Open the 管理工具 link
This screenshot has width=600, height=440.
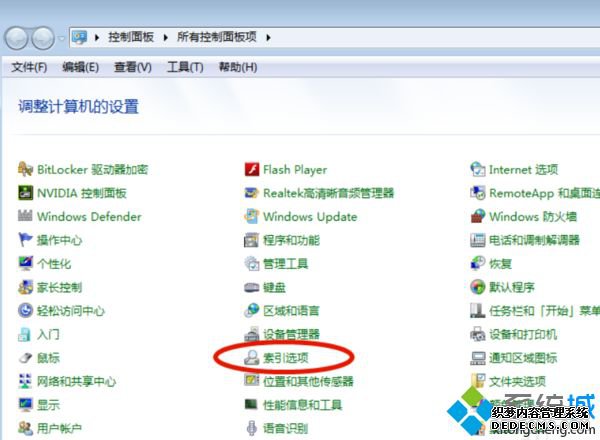285,264
